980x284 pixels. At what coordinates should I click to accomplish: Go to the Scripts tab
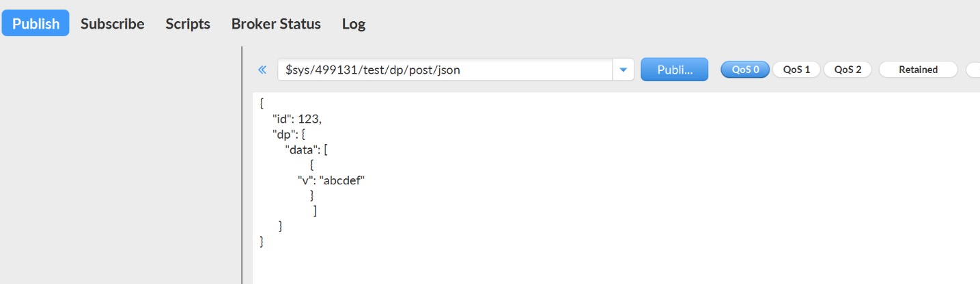pyautogui.click(x=188, y=23)
